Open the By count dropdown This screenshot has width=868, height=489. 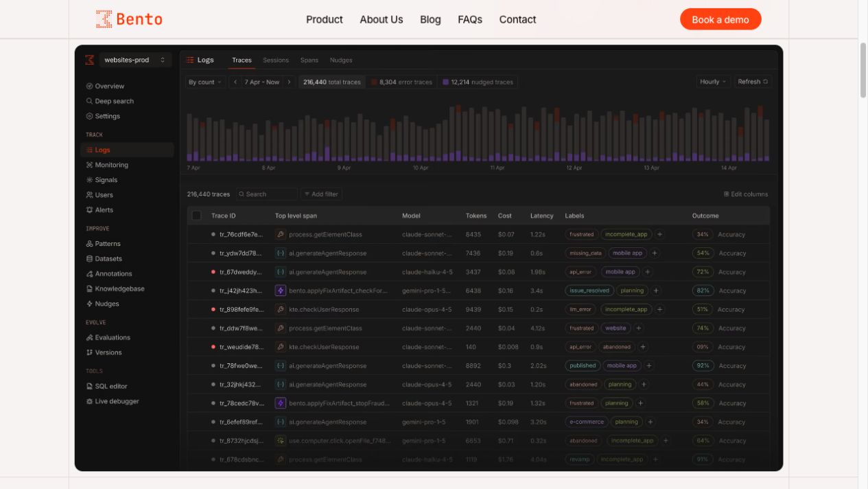click(x=204, y=82)
